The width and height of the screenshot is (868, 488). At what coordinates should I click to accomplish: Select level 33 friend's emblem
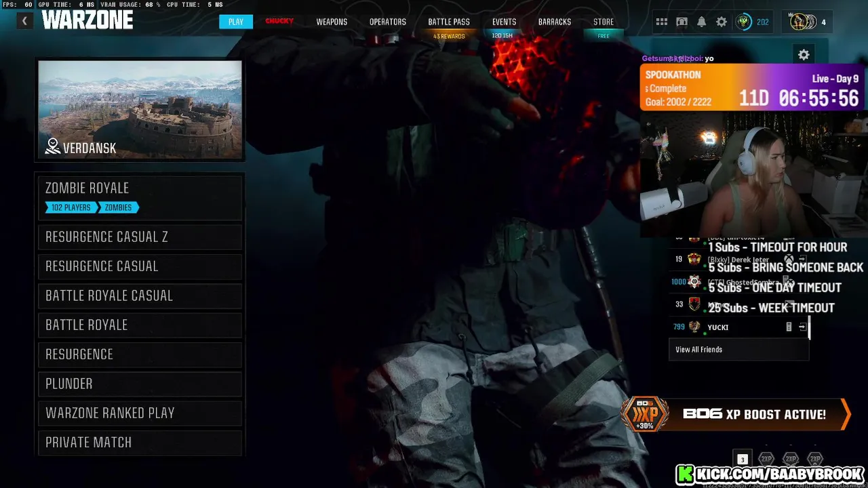click(x=694, y=304)
